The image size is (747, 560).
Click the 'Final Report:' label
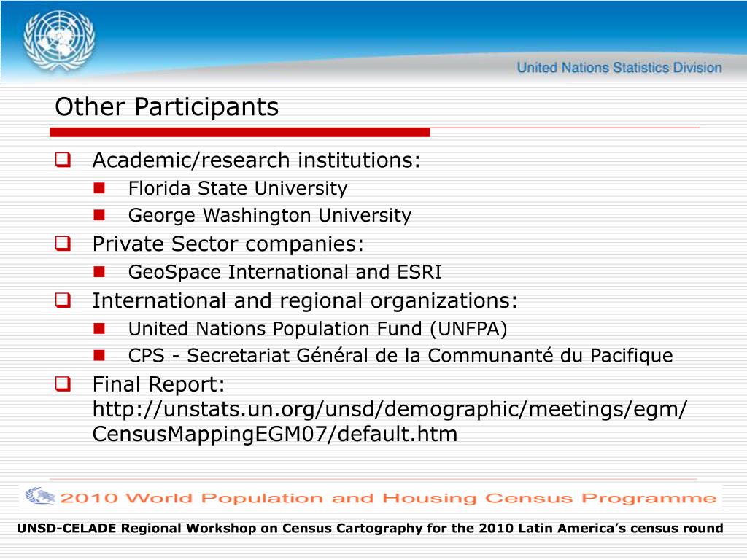(x=158, y=384)
